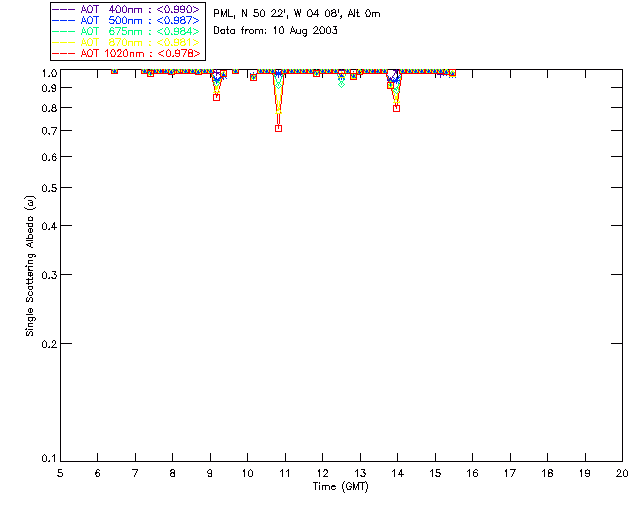This screenshot has width=640, height=512.
Task: Click the x-axis tick label 12
Action: point(322,473)
